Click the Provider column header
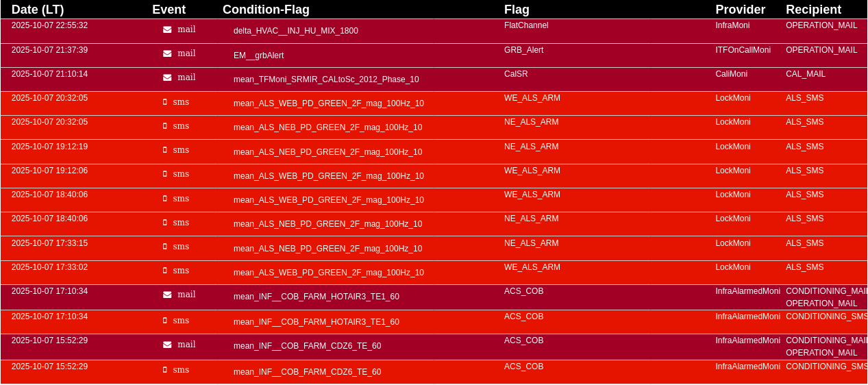The width and height of the screenshot is (868, 385). point(740,10)
